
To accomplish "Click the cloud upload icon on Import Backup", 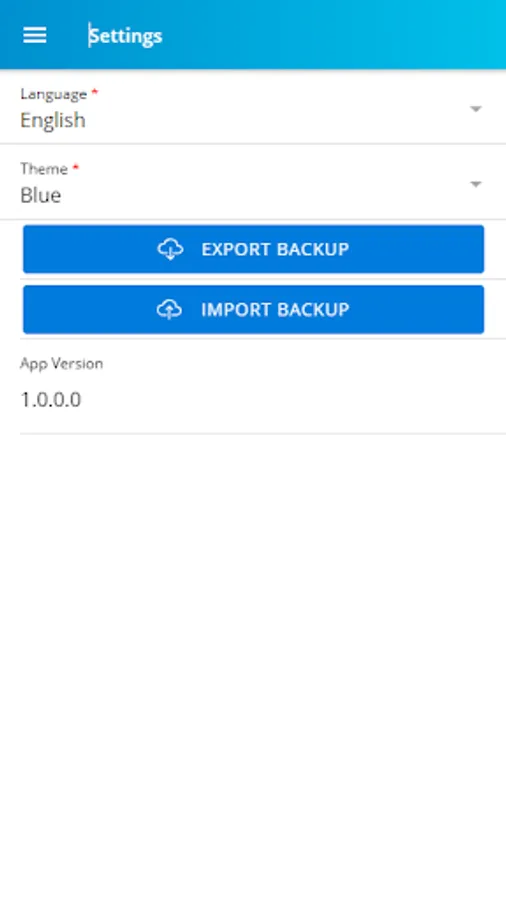I will [x=169, y=309].
